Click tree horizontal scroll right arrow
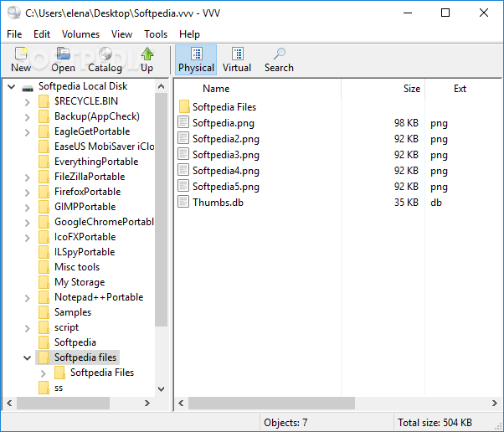 point(147,403)
